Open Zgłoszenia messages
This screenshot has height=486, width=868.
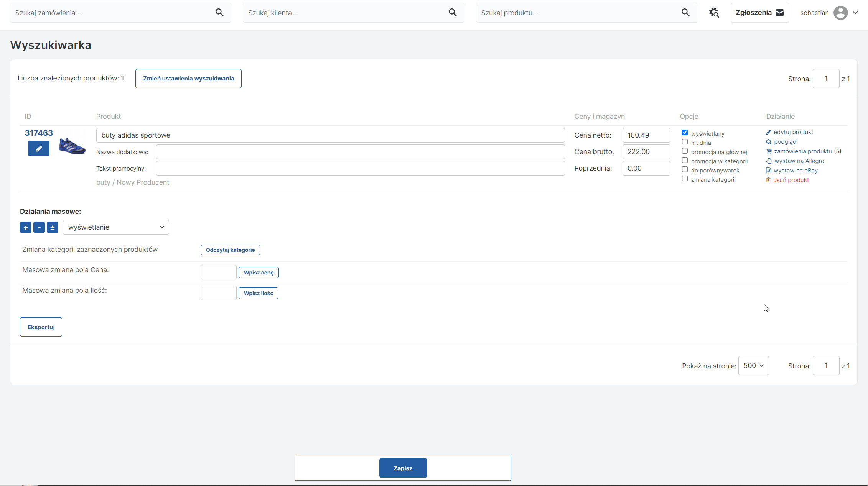pyautogui.click(x=759, y=13)
